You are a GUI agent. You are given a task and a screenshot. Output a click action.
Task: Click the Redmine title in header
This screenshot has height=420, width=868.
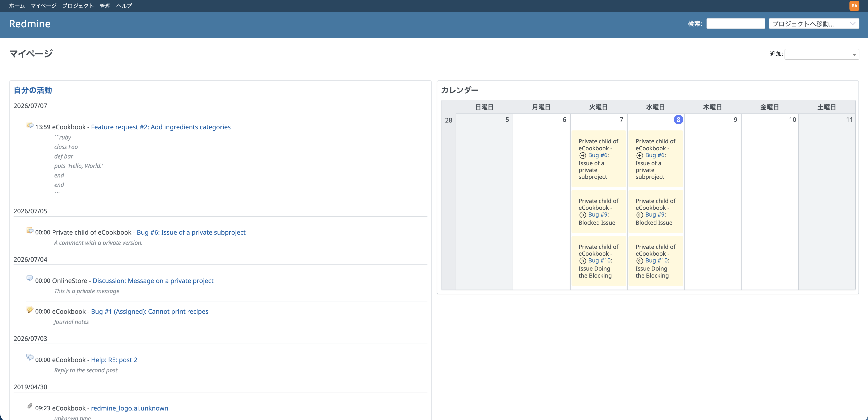(30, 24)
